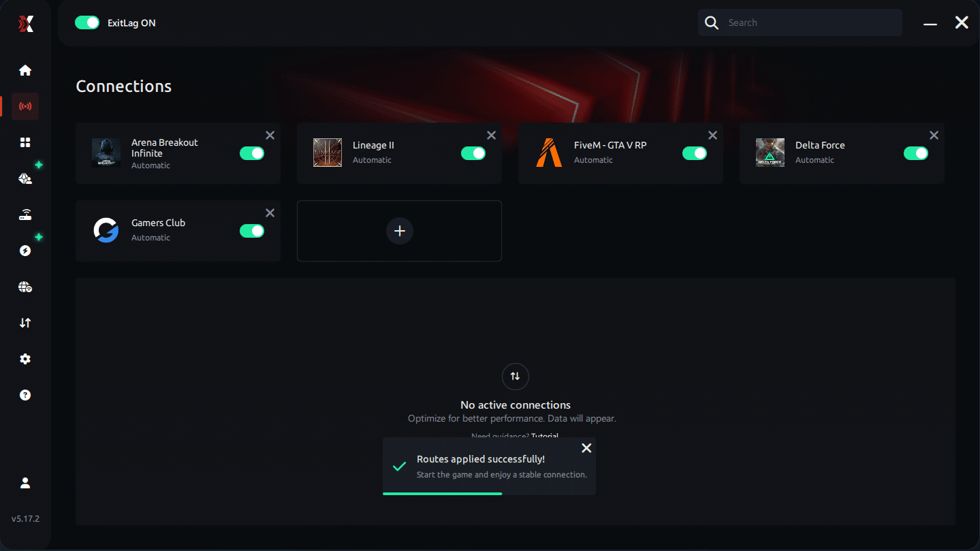The image size is (980, 551).
Task: Open the Connections broadcast icon in sidebar
Action: [25, 106]
